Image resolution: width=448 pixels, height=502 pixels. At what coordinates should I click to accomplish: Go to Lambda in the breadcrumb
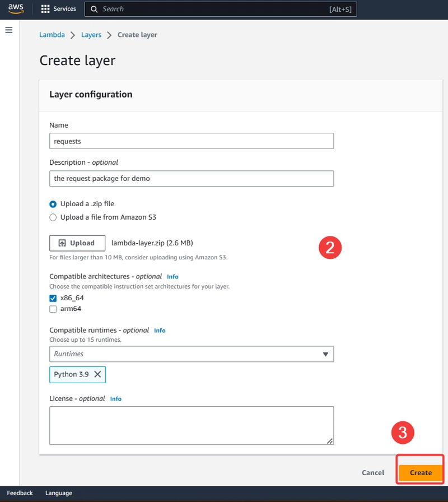click(52, 35)
